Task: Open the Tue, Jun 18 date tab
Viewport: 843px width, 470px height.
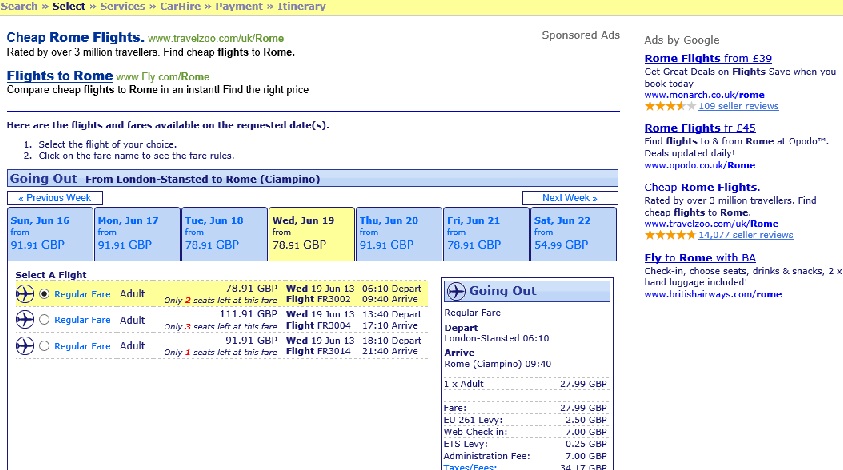Action: pyautogui.click(x=224, y=234)
